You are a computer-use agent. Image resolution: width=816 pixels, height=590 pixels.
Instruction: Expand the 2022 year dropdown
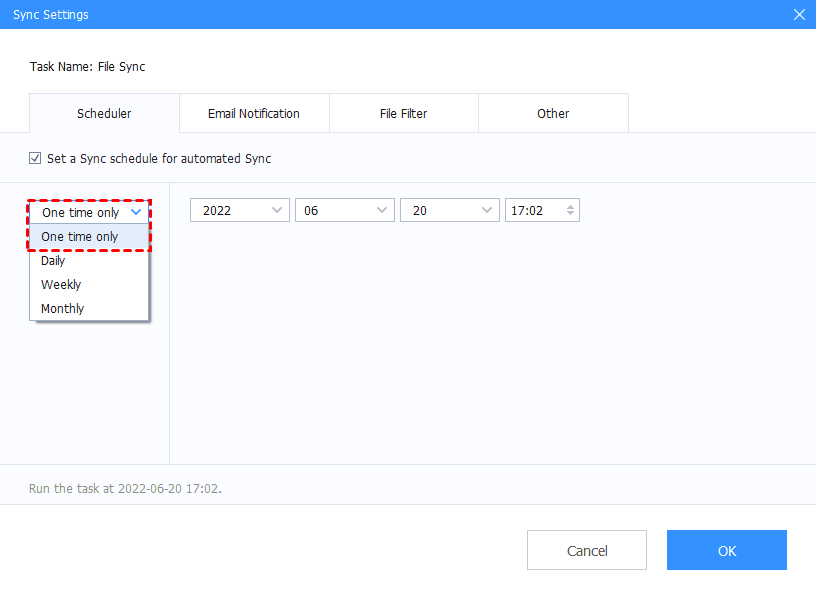click(x=239, y=210)
